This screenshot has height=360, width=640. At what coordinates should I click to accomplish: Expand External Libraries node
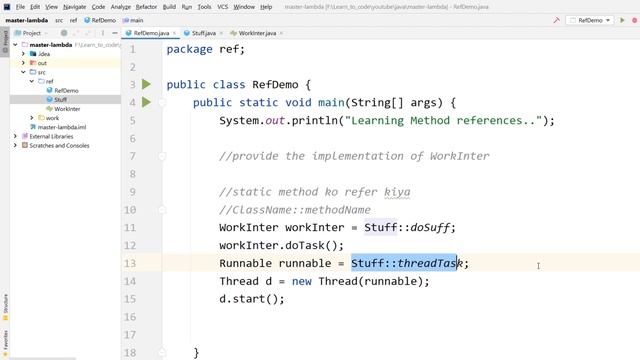tap(15, 136)
